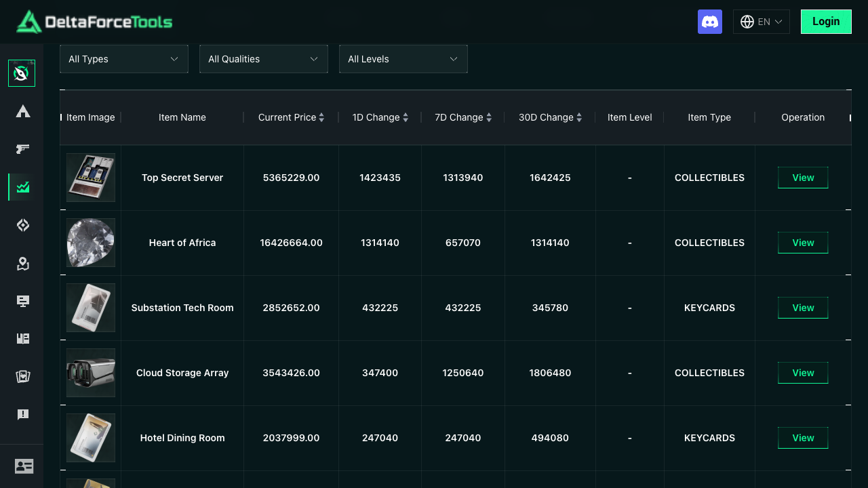Click the 7D change value 1313940
Screen dimensions: 868x488
click(463, 178)
